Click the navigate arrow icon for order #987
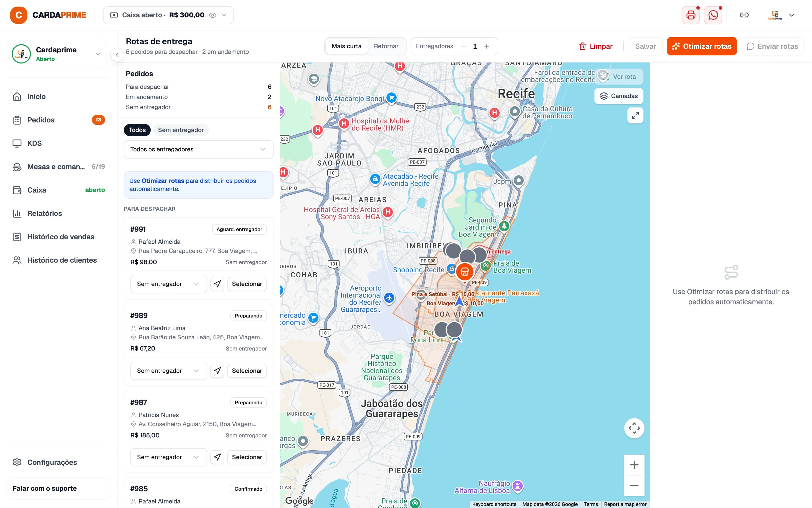The image size is (812, 508). [x=217, y=457]
